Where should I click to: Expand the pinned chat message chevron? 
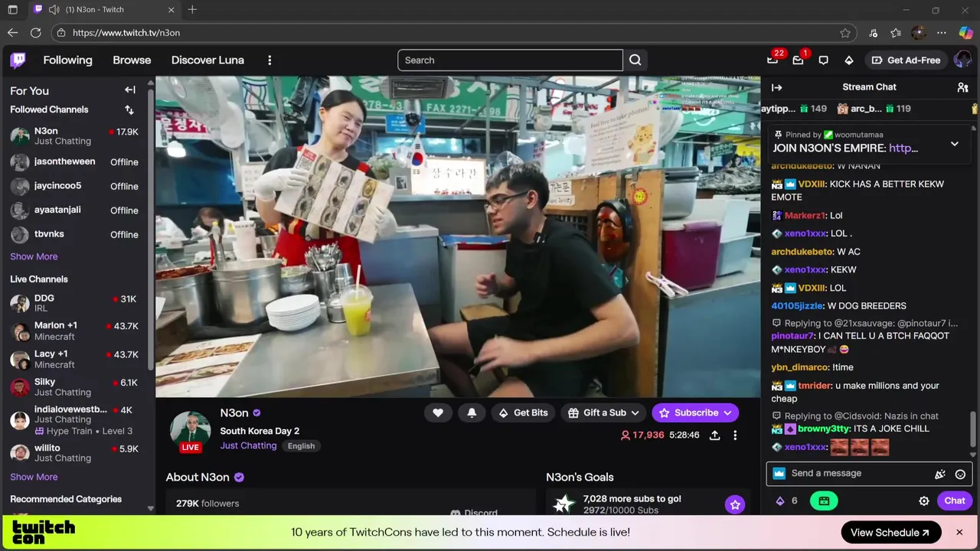(x=955, y=144)
